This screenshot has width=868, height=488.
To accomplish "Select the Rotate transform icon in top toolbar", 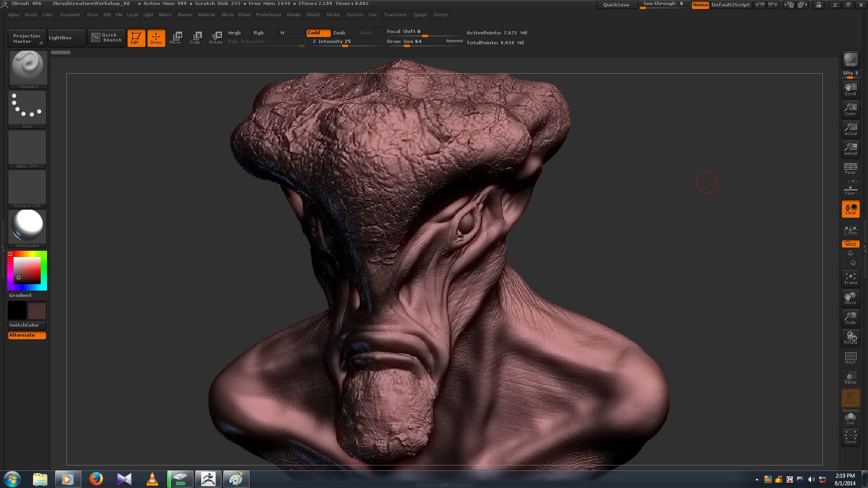I will click(x=216, y=38).
